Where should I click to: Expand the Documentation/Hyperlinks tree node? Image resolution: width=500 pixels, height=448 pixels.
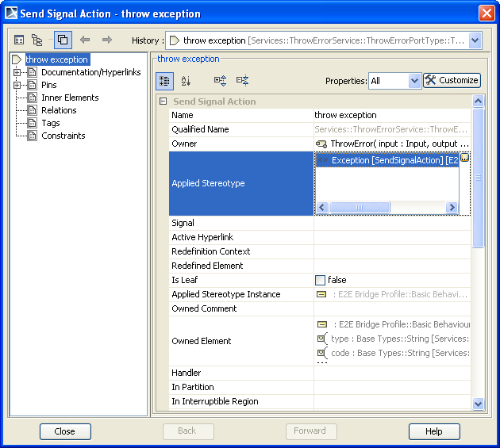pos(17,72)
